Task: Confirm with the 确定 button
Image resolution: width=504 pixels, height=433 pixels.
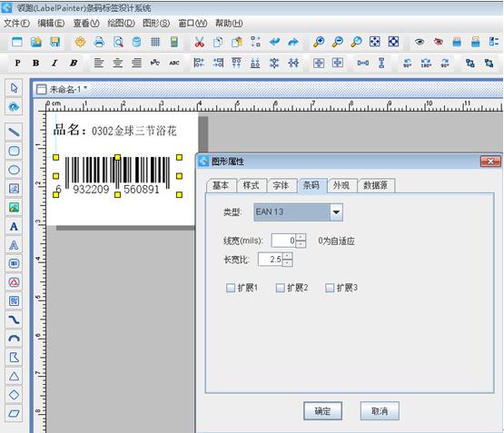Action: [322, 411]
